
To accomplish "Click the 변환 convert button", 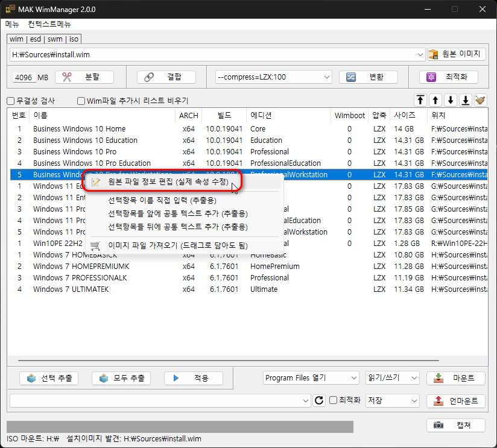I will (369, 77).
